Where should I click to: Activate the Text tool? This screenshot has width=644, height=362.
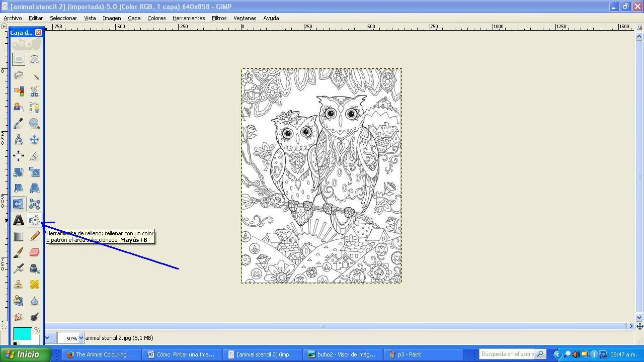19,220
